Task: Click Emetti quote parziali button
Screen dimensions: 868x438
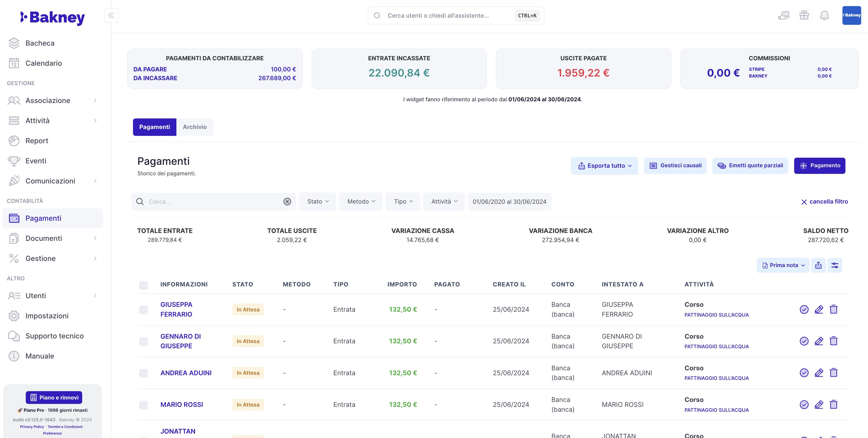Action: tap(750, 166)
